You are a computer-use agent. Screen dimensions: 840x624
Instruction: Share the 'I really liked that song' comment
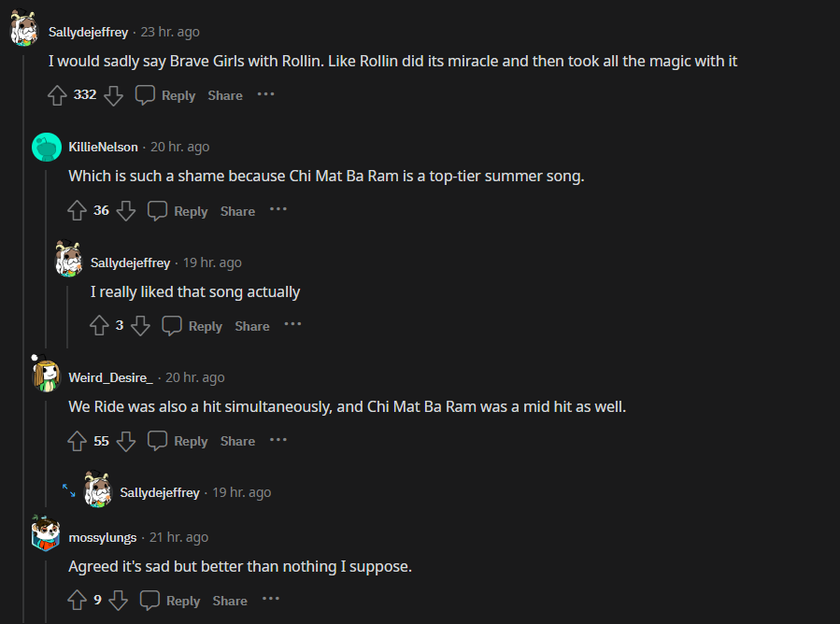coord(252,326)
